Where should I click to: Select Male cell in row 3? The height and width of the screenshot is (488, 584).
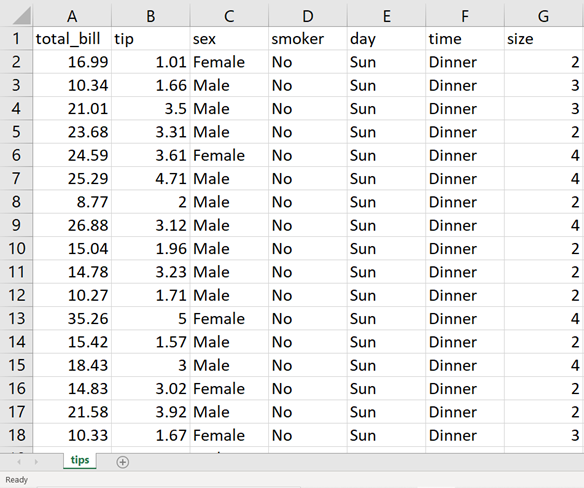pos(229,85)
